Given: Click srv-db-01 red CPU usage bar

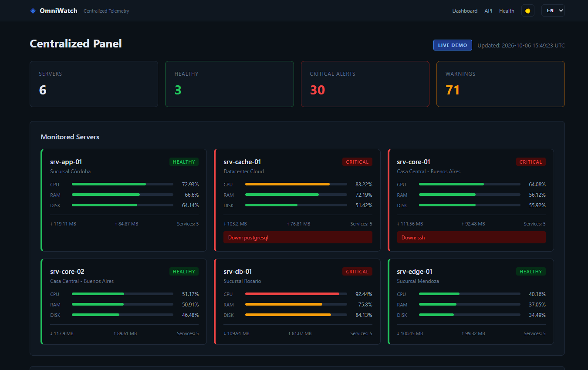Looking at the screenshot, I should coord(296,294).
